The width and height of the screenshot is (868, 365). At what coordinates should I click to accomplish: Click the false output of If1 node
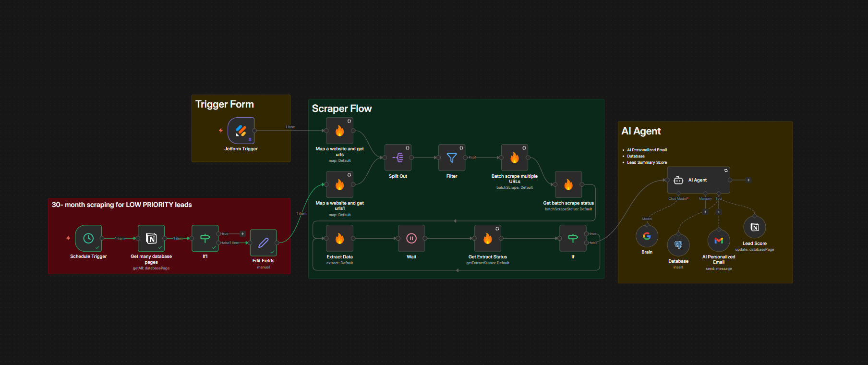218,243
